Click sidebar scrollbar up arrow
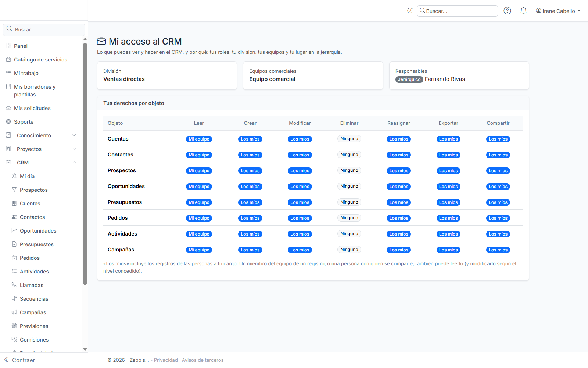Screen dimensions: 588x368 pyautogui.click(x=85, y=39)
